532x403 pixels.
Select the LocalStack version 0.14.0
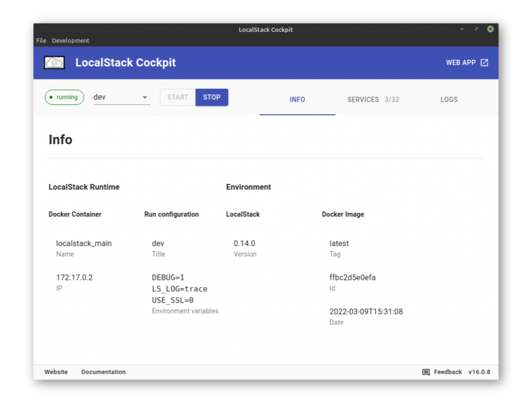tap(244, 244)
